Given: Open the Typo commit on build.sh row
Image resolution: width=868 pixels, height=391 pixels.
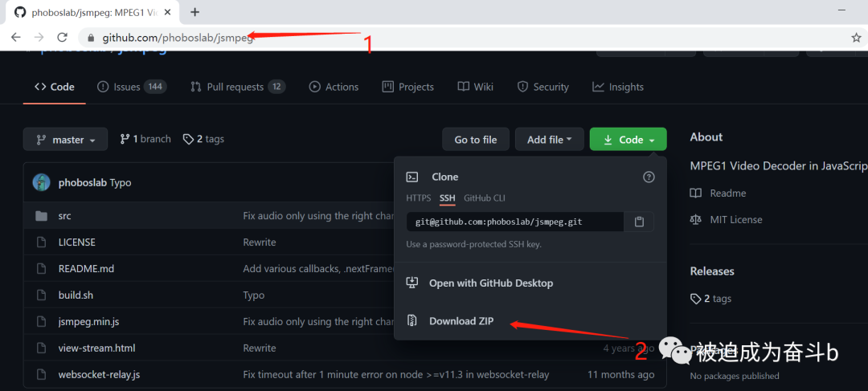Looking at the screenshot, I should point(253,295).
